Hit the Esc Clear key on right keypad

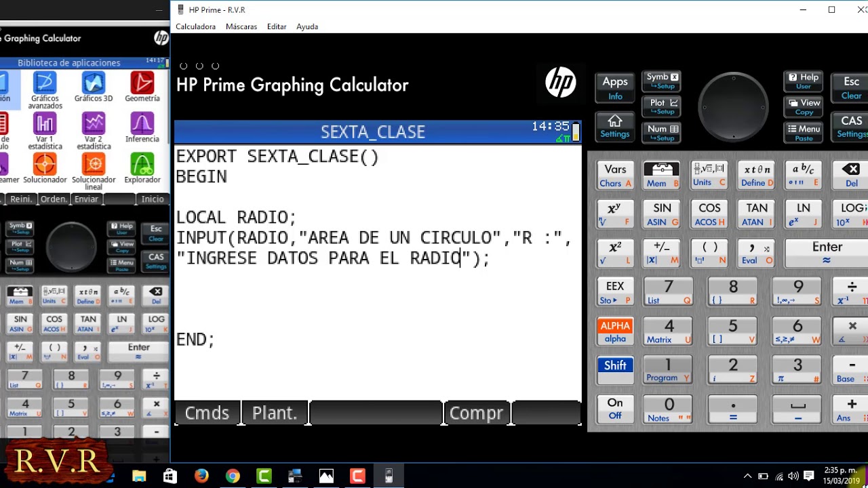pos(851,87)
